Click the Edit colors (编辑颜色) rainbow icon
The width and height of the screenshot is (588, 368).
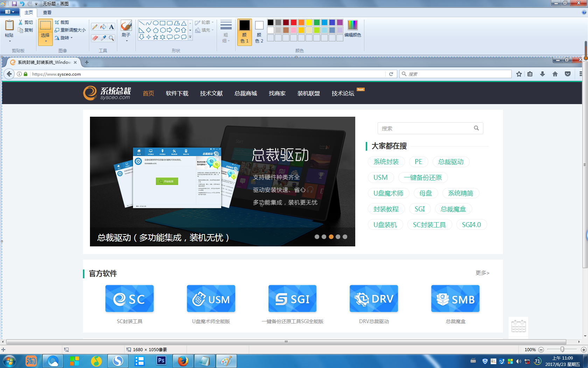point(352,25)
